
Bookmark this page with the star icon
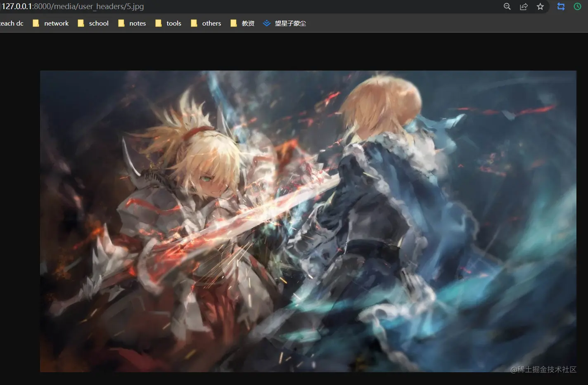click(540, 7)
